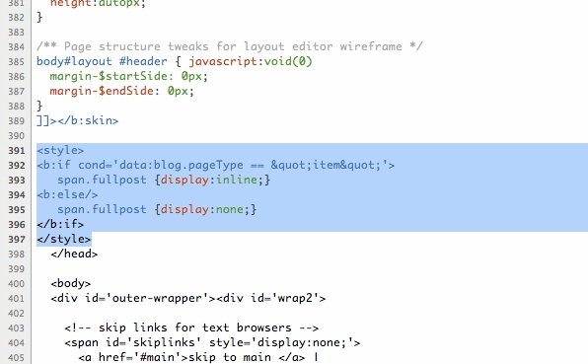Click line number 385 in the gutter

click(16, 62)
